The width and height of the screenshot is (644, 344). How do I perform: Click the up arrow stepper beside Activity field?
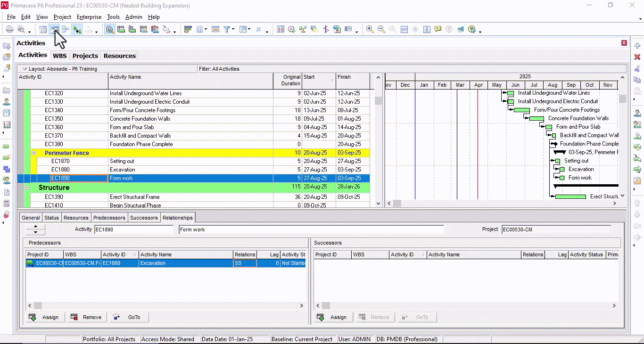(x=35, y=227)
